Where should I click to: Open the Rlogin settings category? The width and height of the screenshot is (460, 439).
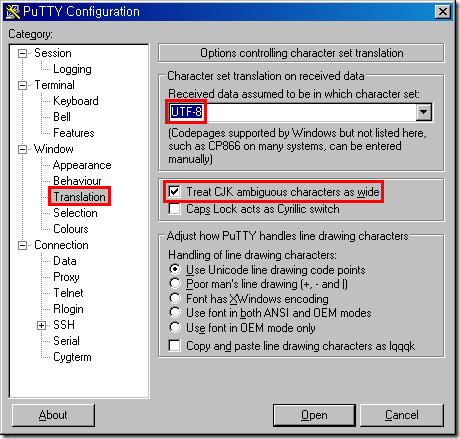68,309
